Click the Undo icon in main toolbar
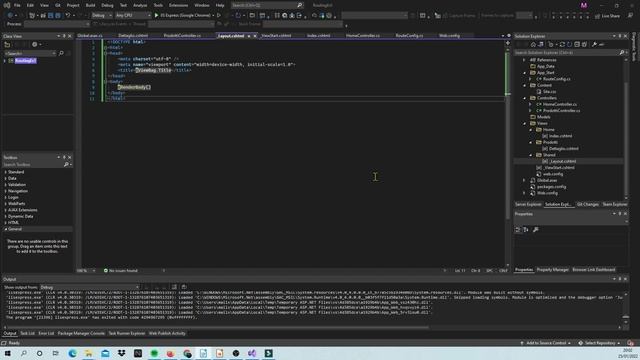640x360 pixels. 68,16
